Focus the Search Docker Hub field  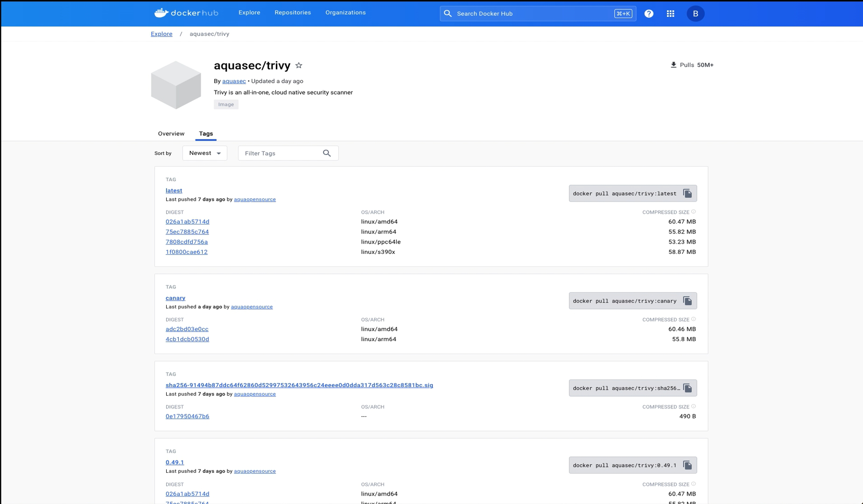[x=538, y=14]
